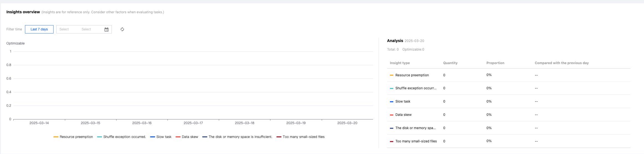644x154 pixels.
Task: Select Shuffle exception occurr... row in Analysis table
Action: click(x=416, y=88)
